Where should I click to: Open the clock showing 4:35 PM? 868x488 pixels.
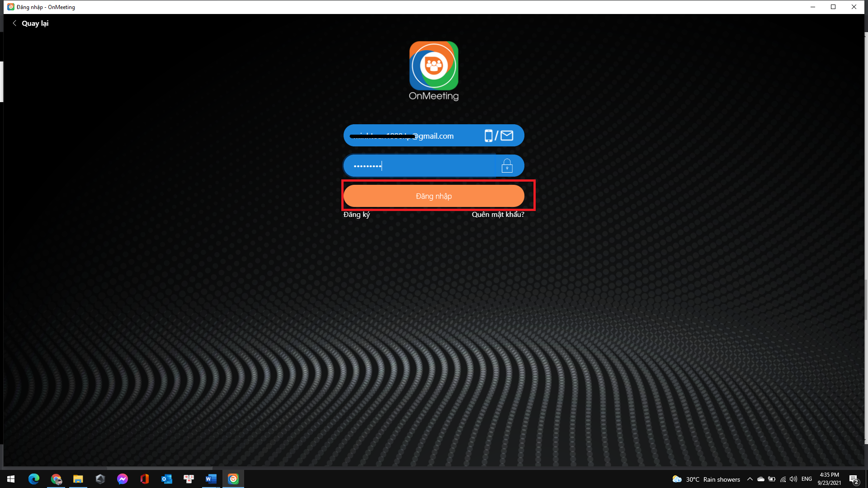(830, 479)
